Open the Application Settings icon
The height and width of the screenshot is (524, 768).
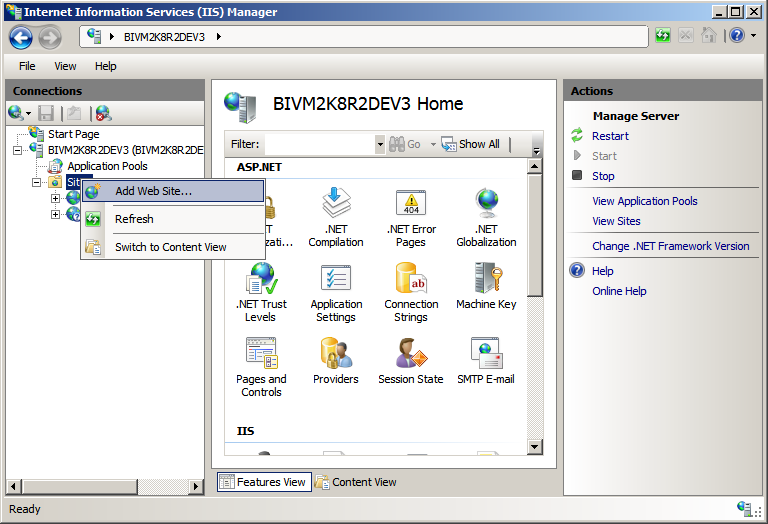(336, 292)
